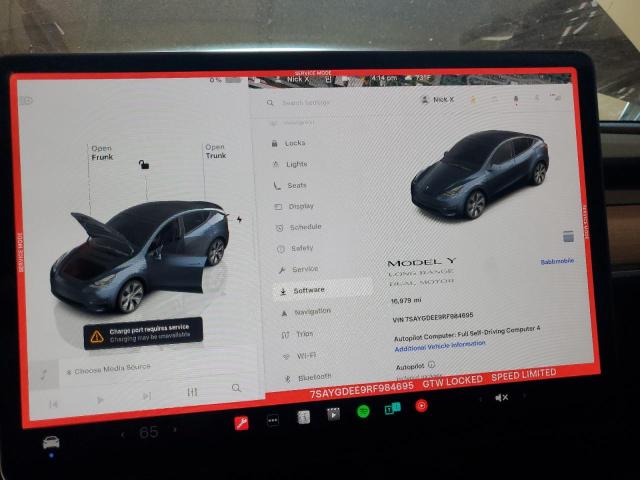Open the Nick X driver profile in settings
640x480 pixels.
click(438, 100)
